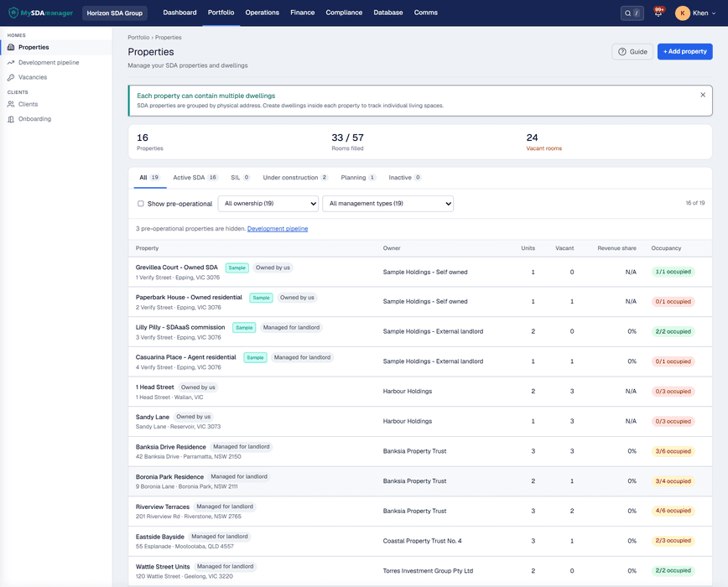
Task: Click the 33 / 57 Rooms filled stat
Action: point(348,142)
